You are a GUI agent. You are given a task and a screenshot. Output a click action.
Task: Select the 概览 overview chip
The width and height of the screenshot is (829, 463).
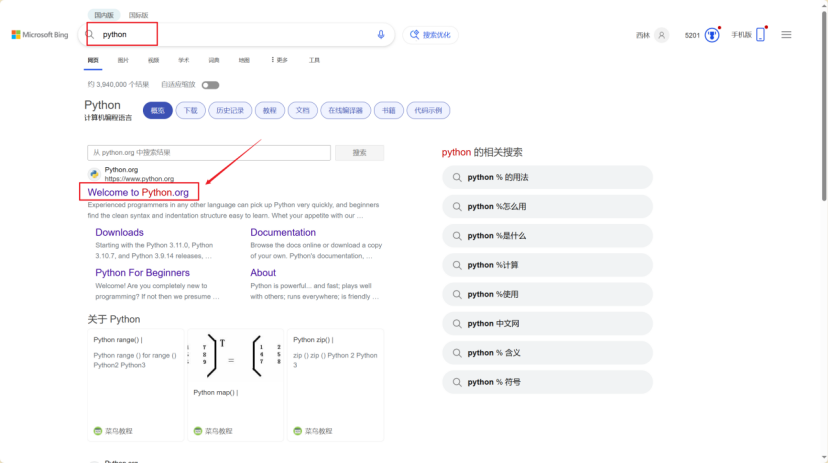point(158,110)
